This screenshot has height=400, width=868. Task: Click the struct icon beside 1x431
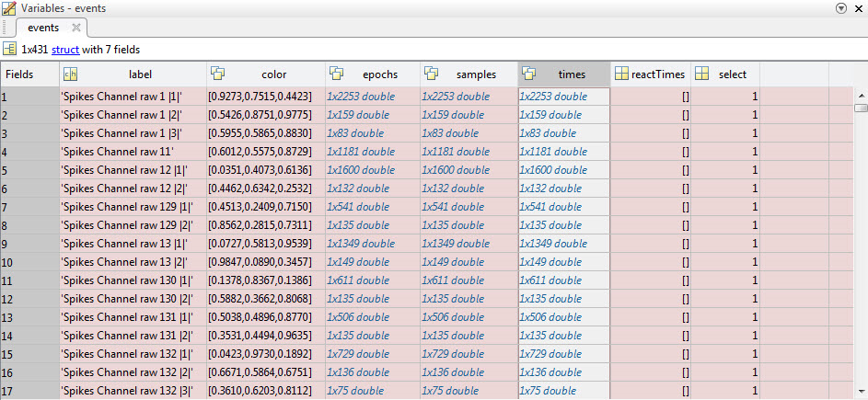point(9,49)
